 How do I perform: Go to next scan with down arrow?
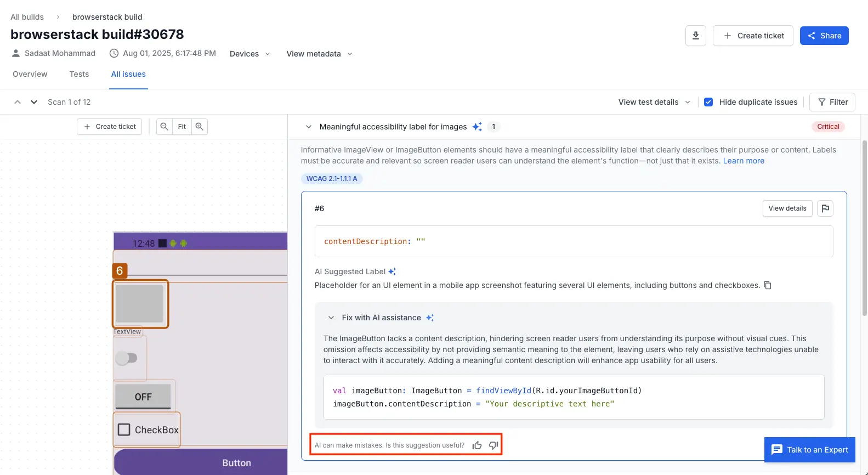pos(34,102)
